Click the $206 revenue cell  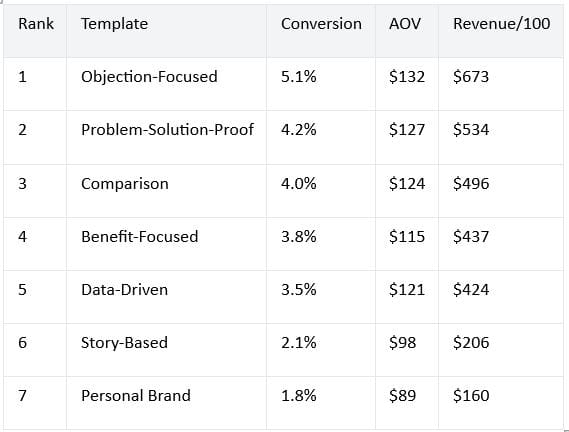pyautogui.click(x=471, y=343)
